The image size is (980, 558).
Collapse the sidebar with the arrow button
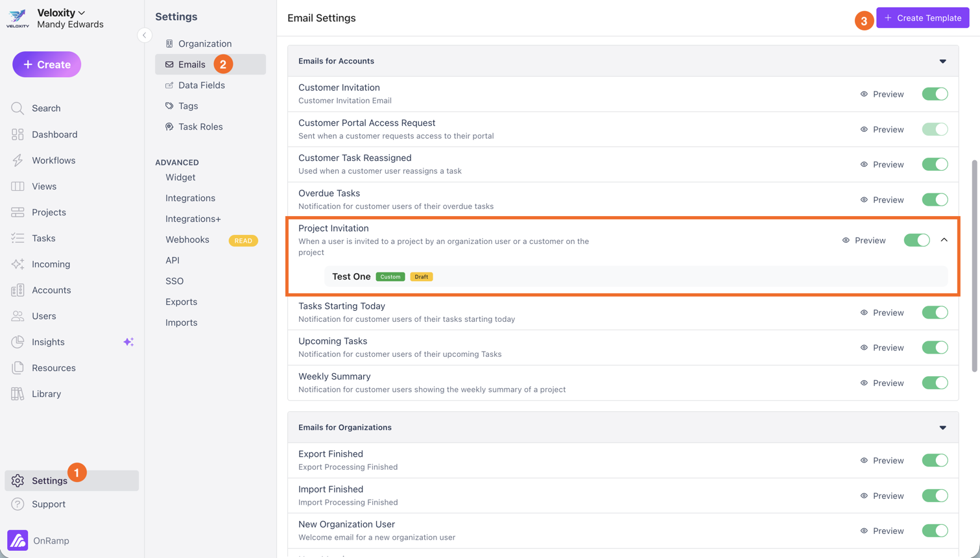coord(145,35)
